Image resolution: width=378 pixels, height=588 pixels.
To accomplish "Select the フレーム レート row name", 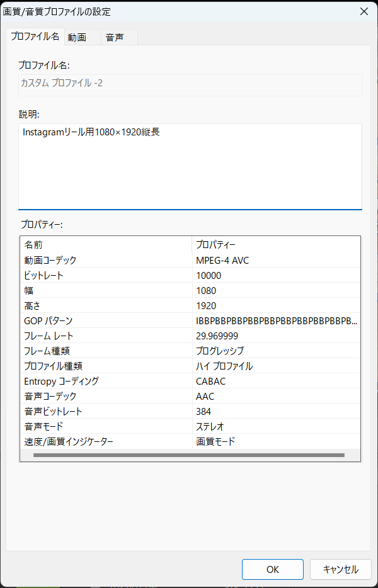I will click(x=49, y=336).
